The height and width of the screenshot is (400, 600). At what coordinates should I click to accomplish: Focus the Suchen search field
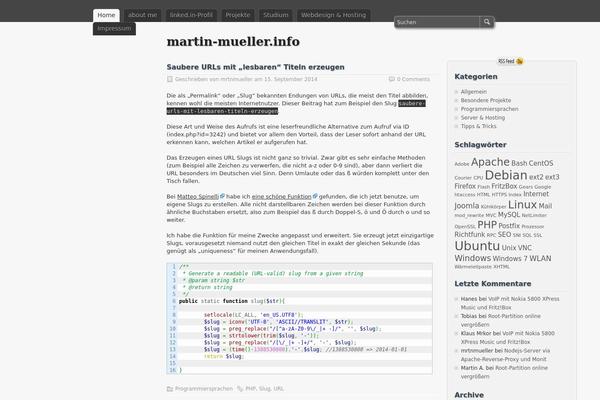tap(437, 22)
